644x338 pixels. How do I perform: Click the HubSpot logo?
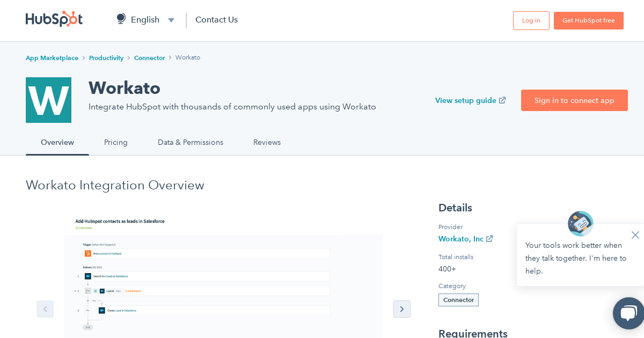[54, 19]
